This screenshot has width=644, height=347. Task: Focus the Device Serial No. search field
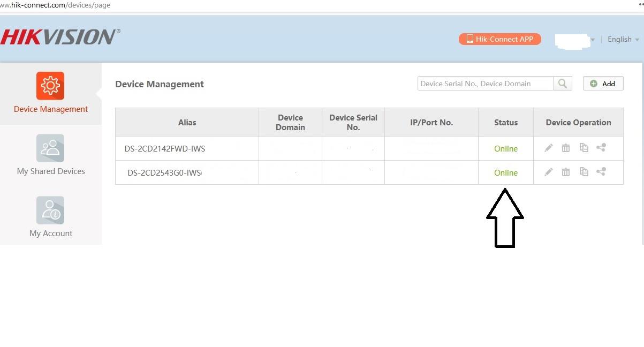click(x=486, y=84)
